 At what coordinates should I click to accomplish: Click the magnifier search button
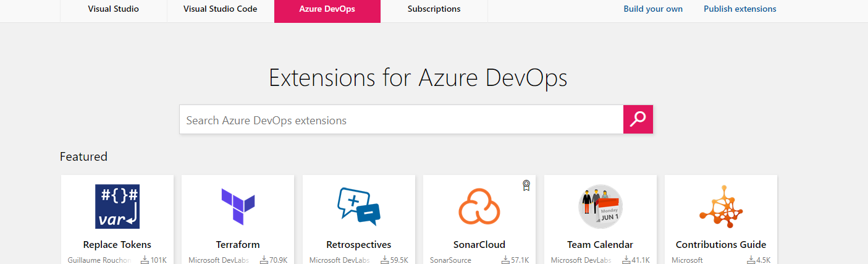638,119
